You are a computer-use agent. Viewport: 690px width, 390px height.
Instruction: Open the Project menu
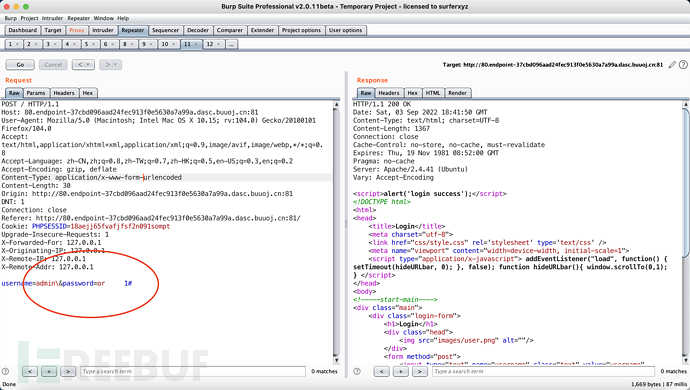(29, 18)
